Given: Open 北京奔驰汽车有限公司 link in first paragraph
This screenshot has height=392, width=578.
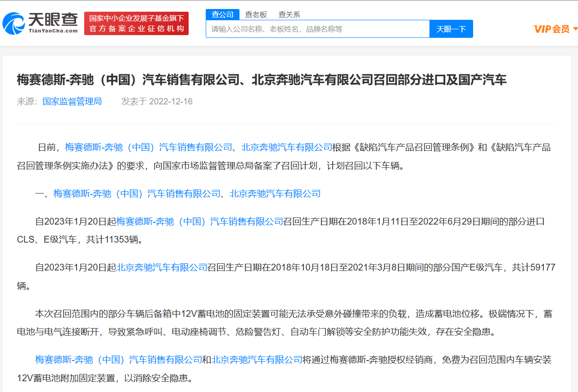Looking at the screenshot, I should [286, 147].
